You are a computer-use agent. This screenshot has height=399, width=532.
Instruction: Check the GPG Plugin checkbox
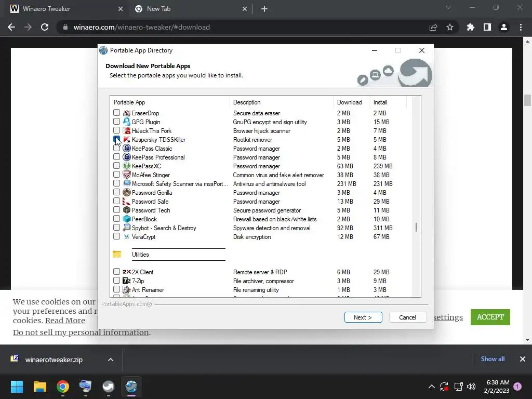pyautogui.click(x=116, y=122)
